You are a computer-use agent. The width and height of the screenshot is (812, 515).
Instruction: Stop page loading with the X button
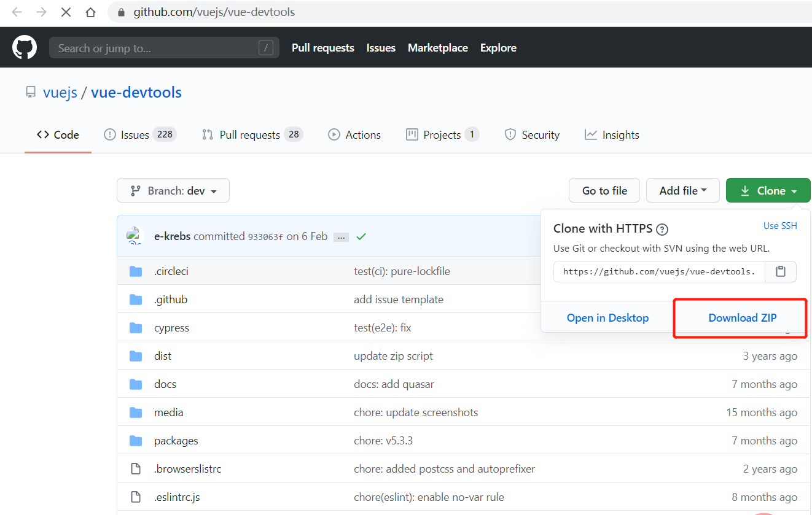click(x=66, y=12)
